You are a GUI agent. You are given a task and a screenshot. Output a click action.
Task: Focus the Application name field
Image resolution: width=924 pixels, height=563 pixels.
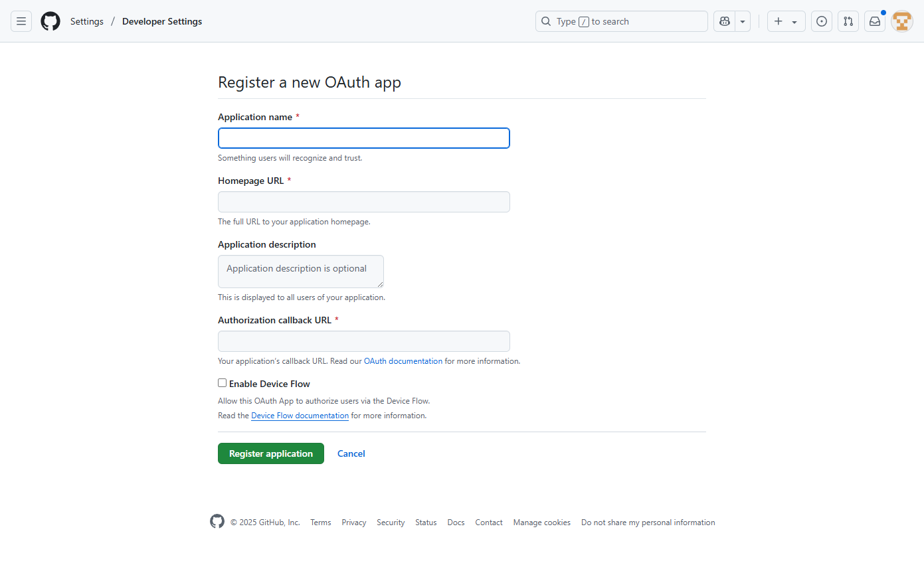(x=364, y=138)
